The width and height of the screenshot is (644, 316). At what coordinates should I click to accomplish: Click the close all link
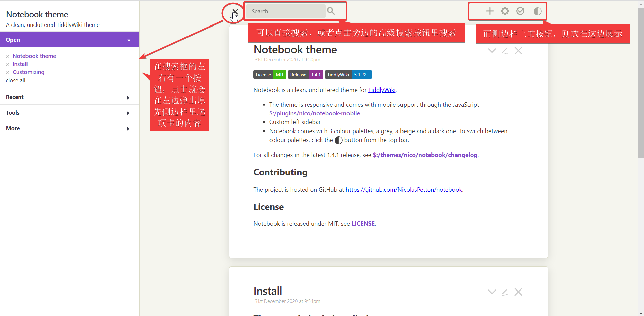tap(15, 80)
